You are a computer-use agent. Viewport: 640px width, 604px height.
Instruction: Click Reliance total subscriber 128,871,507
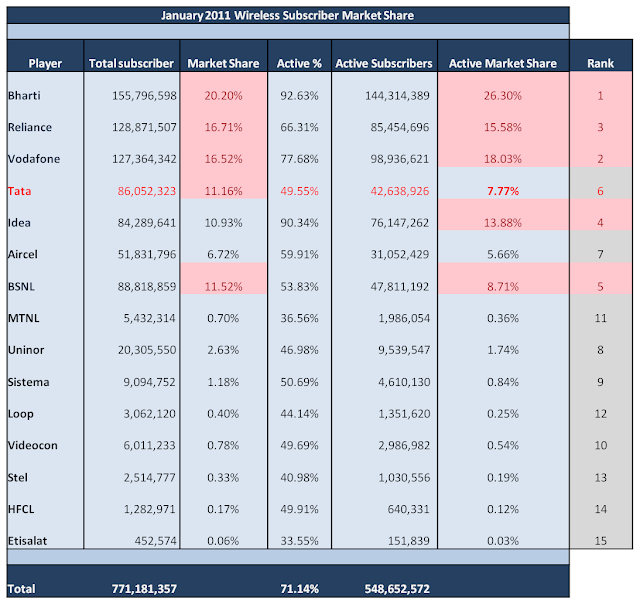pyautogui.click(x=144, y=127)
